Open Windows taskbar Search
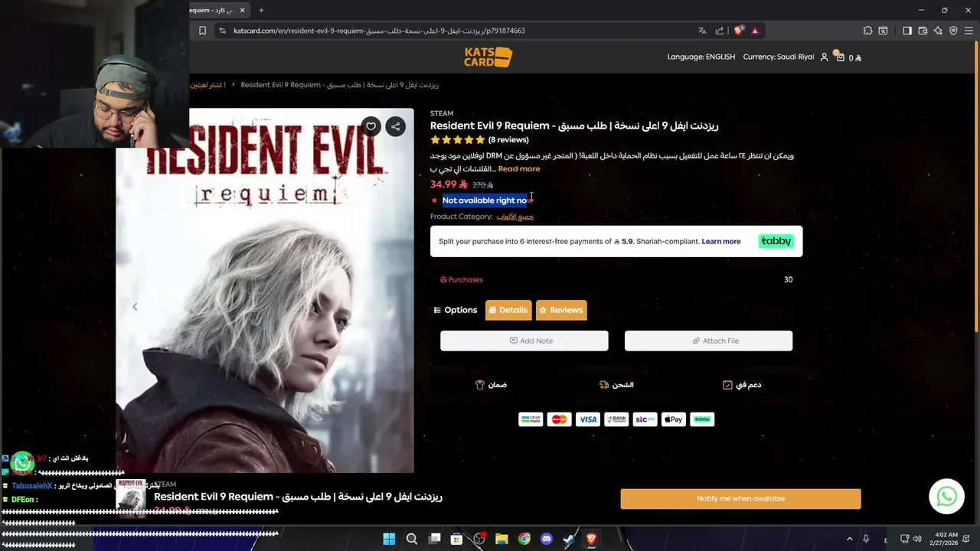Image resolution: width=980 pixels, height=551 pixels. [412, 539]
